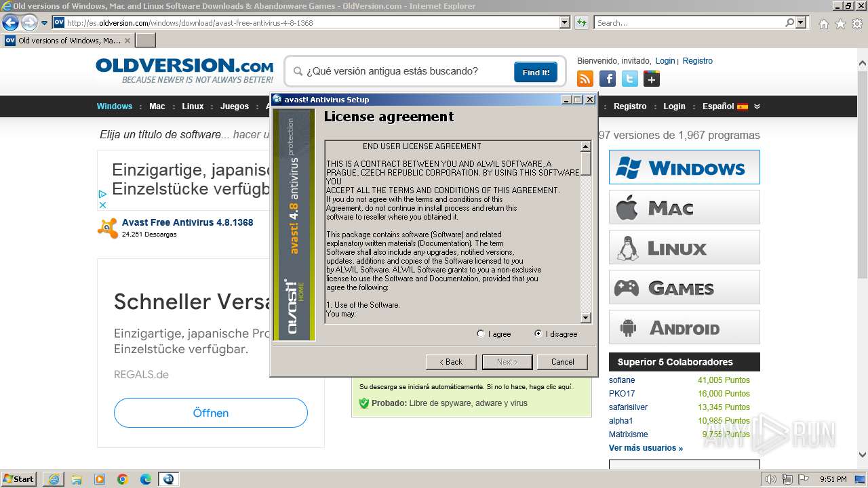Screen dimensions: 868x488
Task: Open IE Tools gear icon
Action: (x=857, y=24)
